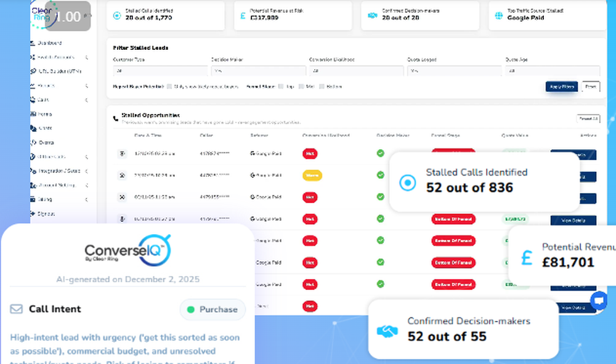Click the Reset button beside Apply Filters
The image size is (616, 364).
click(x=591, y=87)
